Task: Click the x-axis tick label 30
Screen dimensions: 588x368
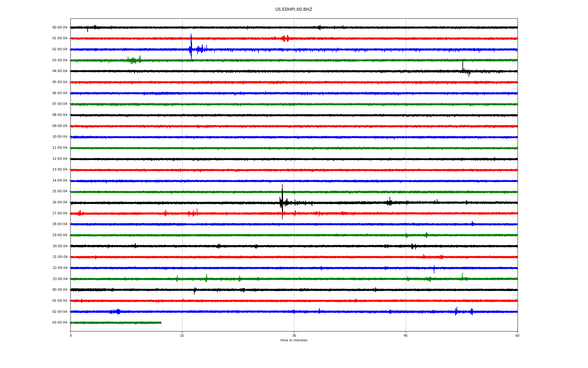Action: [x=294, y=335]
